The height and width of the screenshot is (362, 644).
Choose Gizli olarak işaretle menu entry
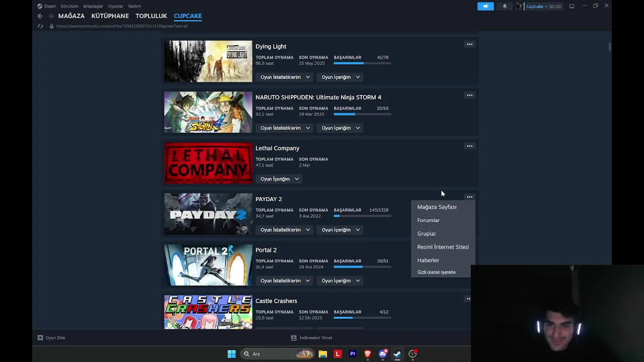[436, 273]
